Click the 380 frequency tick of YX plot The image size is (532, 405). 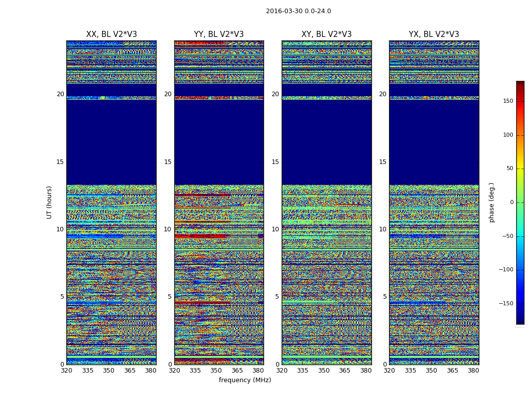point(473,371)
